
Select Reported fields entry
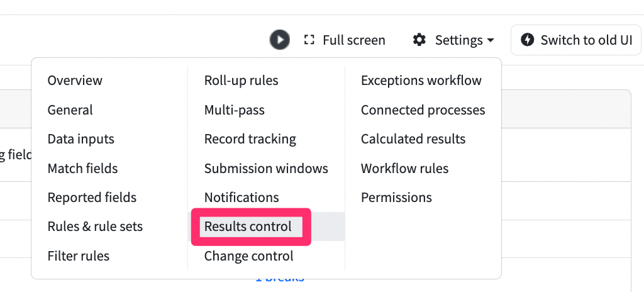(x=92, y=198)
